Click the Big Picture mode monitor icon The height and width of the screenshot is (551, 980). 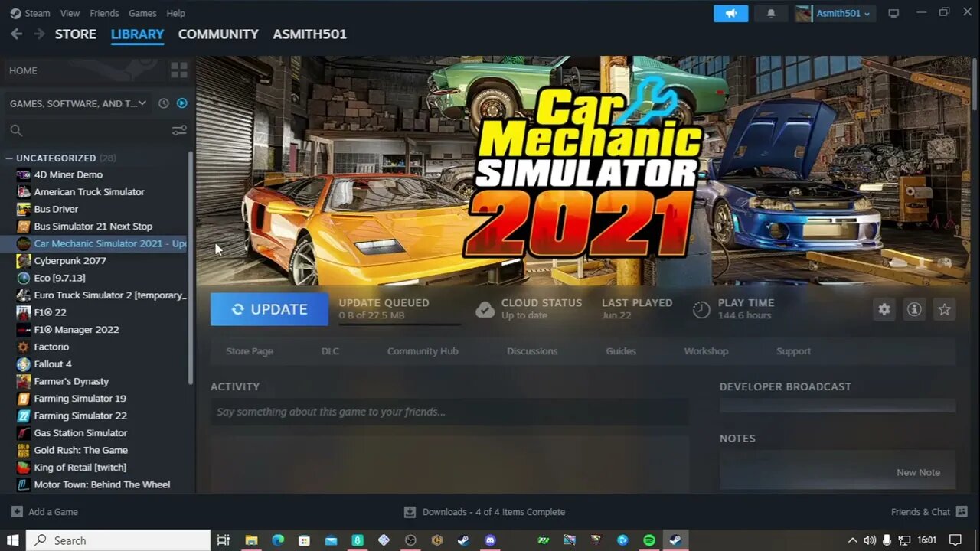[x=893, y=13]
